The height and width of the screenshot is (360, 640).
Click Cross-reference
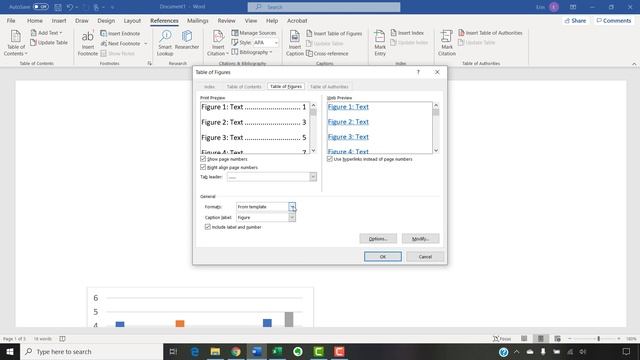[327, 53]
